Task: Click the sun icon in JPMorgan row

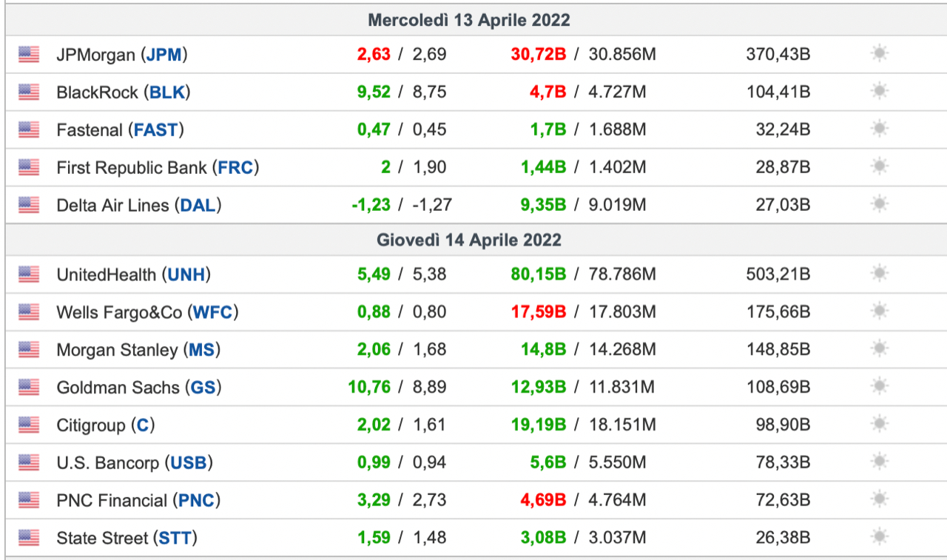Action: tap(879, 53)
